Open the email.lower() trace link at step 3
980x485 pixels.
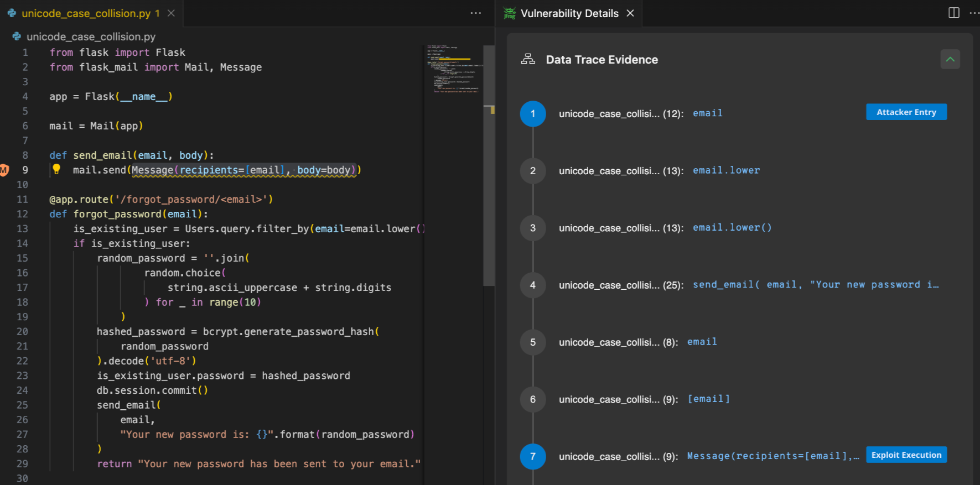point(732,227)
